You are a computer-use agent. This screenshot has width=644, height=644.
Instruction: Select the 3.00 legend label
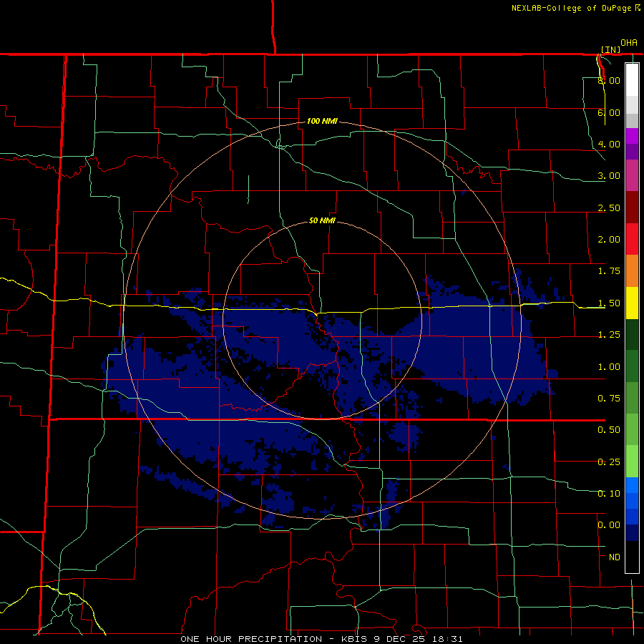tap(609, 176)
